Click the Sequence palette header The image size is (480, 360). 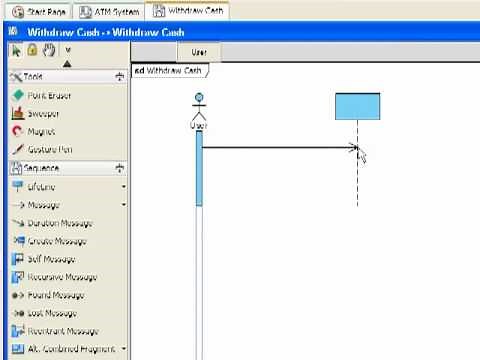pos(67,168)
